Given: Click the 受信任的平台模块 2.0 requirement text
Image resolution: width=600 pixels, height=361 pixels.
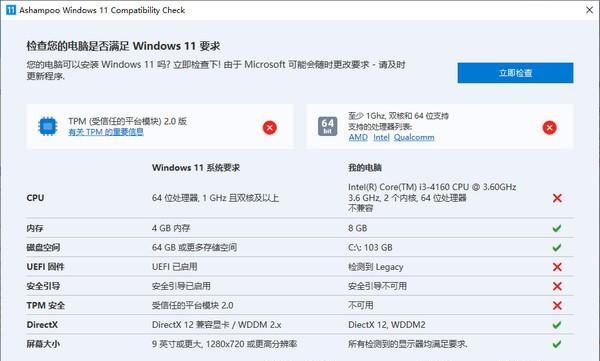Looking at the screenshot, I should [x=192, y=305].
